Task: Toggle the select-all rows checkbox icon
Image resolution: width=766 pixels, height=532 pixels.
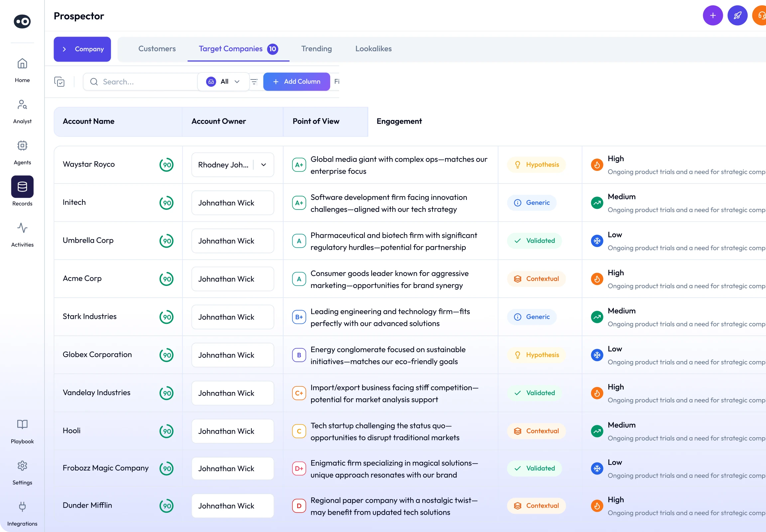Action: 59,82
